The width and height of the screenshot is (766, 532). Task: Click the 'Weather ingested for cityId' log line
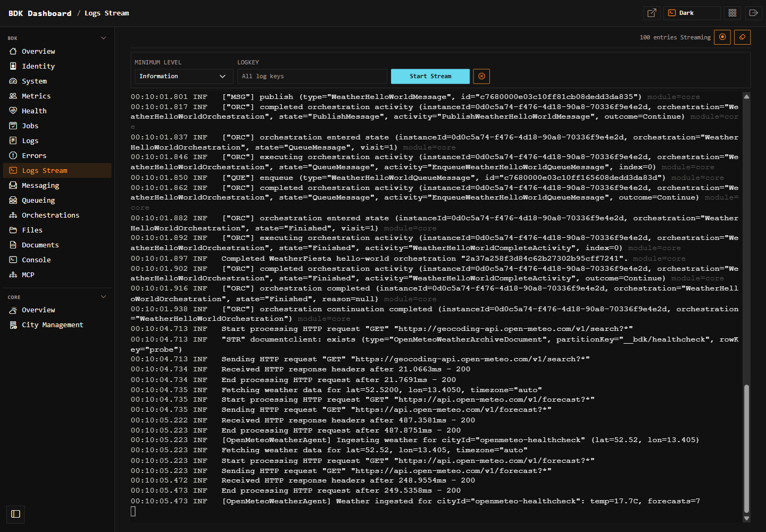point(415,501)
